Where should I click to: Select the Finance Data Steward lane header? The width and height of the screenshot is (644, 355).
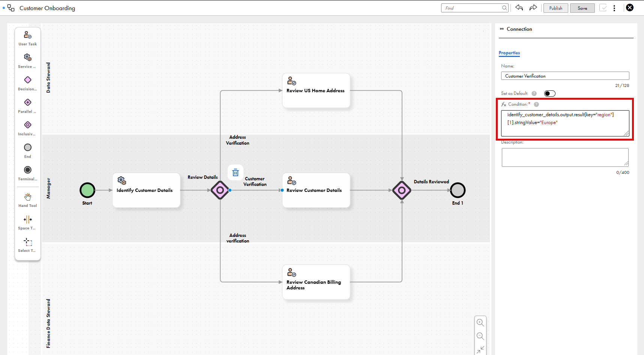click(48, 324)
